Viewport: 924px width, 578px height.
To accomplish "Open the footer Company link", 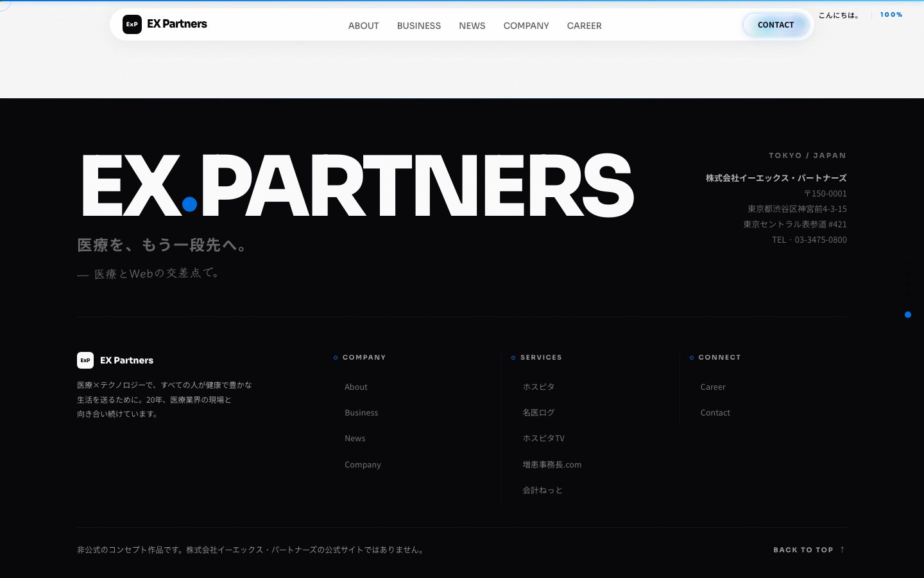I will pyautogui.click(x=363, y=464).
